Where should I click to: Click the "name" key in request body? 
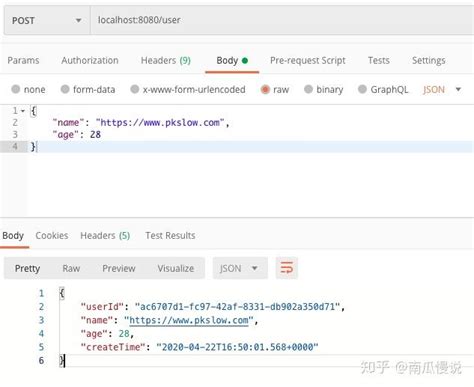[68, 123]
